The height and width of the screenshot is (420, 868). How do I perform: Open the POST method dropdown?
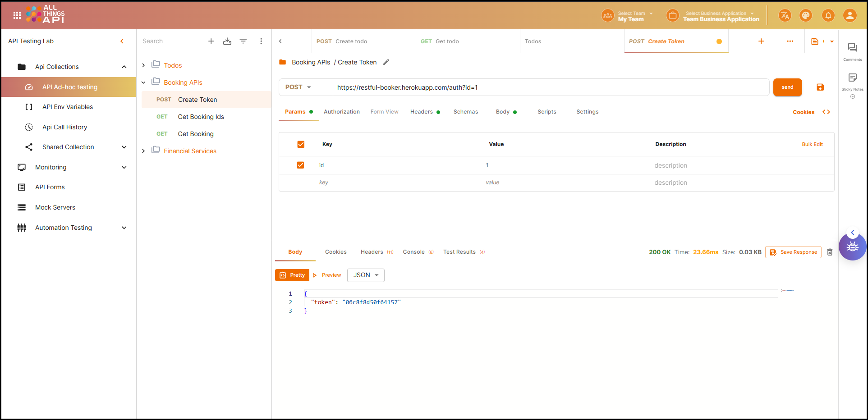click(x=299, y=87)
